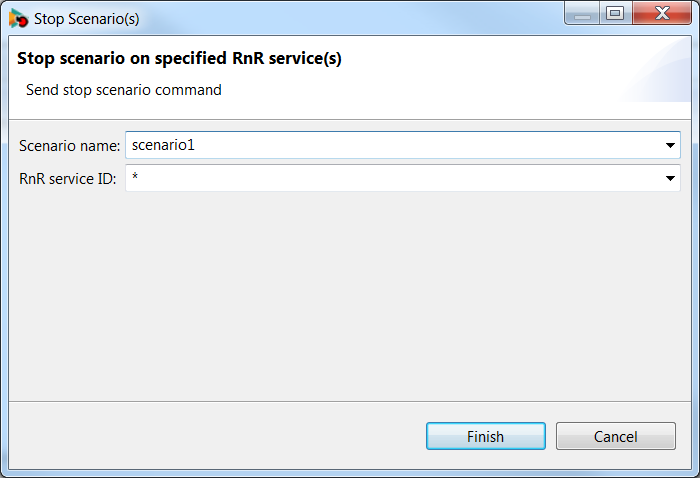The width and height of the screenshot is (700, 478).
Task: Open the Scenario name dropdown arrow
Action: click(x=670, y=145)
